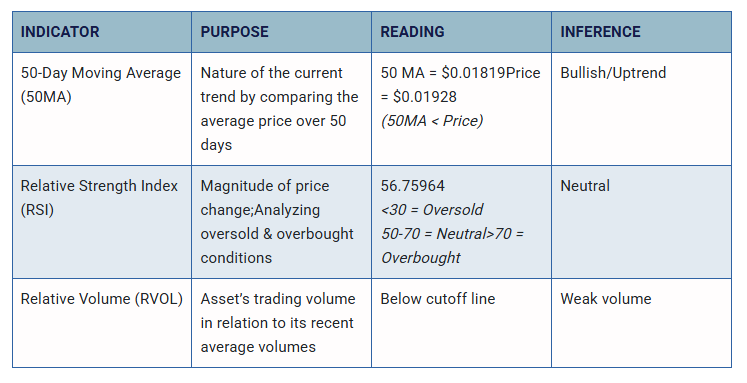This screenshot has width=747, height=383.
Task: Click the Bullish/Uptrend inference cell
Action: [641, 109]
